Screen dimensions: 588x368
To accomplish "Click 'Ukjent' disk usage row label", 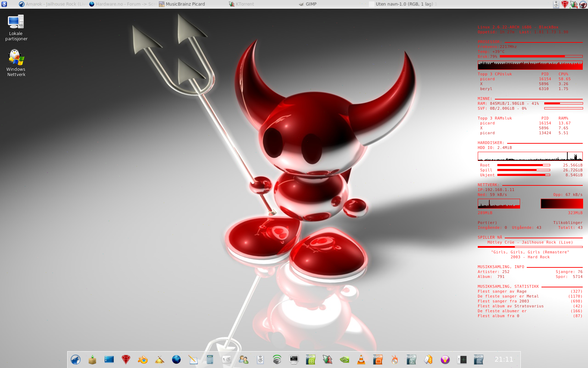I will (x=487, y=175).
